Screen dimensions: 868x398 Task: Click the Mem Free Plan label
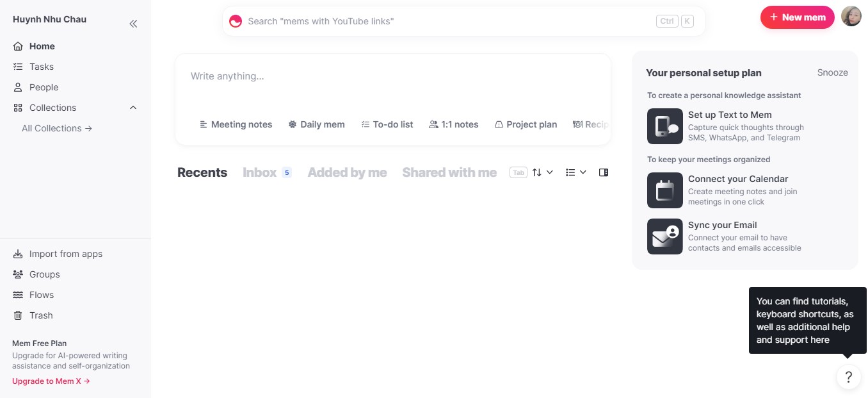pos(39,344)
